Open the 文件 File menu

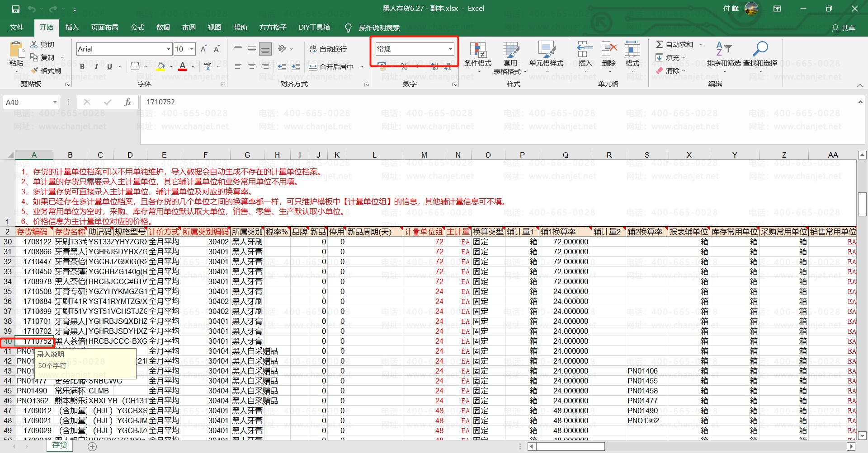click(x=17, y=28)
